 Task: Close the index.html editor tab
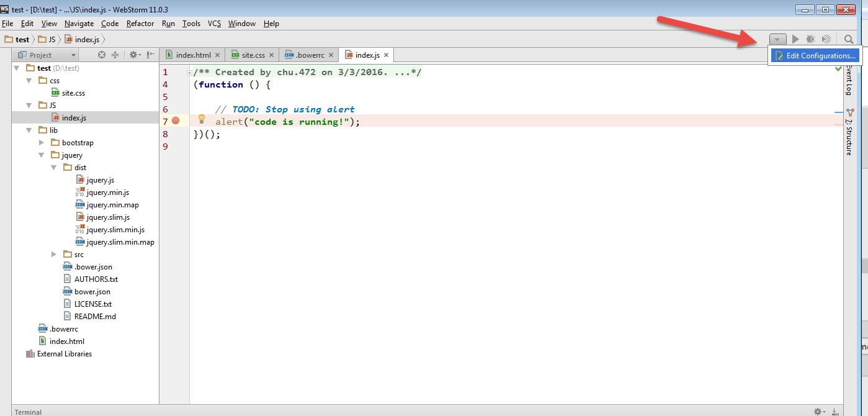click(x=218, y=55)
